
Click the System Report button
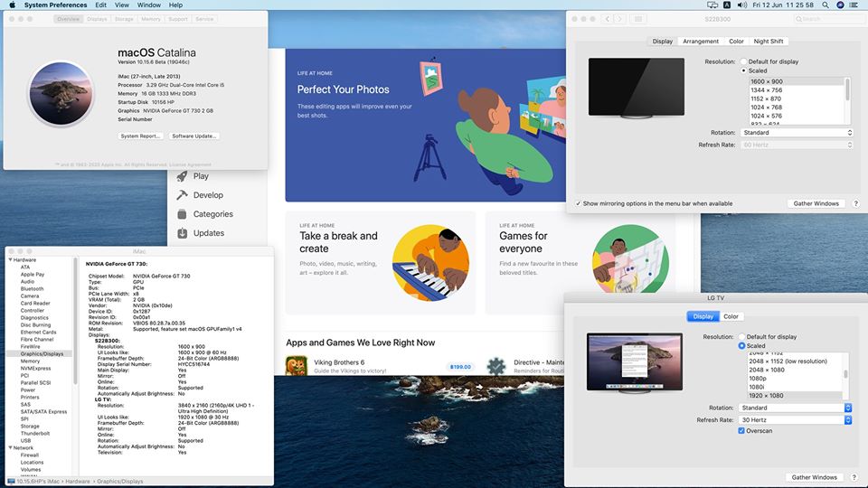[141, 136]
